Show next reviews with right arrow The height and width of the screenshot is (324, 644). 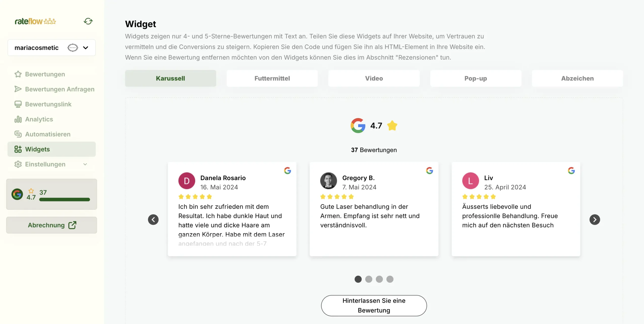tap(594, 220)
